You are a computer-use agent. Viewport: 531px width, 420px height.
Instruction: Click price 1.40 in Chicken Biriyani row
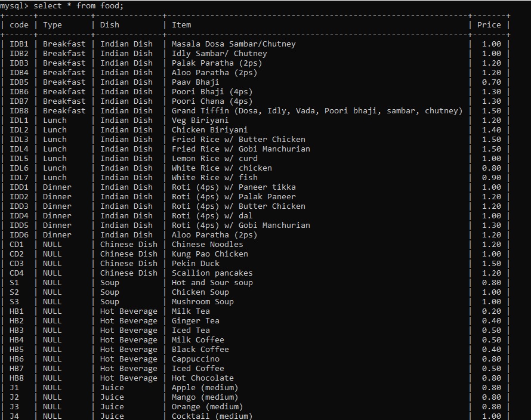pyautogui.click(x=492, y=129)
